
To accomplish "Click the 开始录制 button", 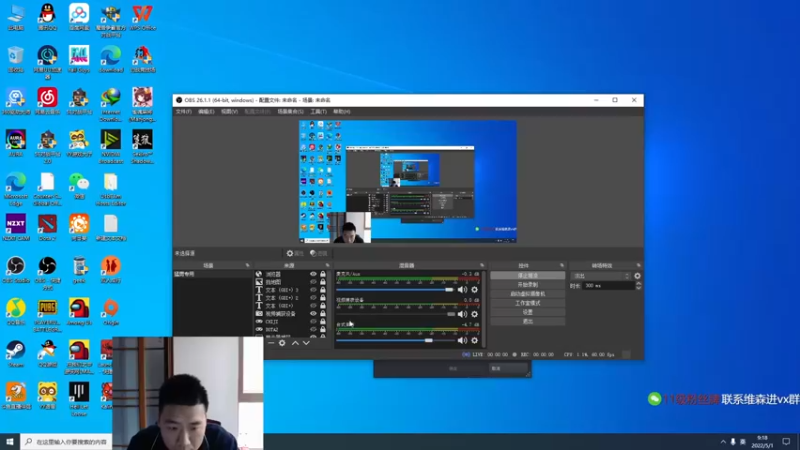I will (x=528, y=285).
